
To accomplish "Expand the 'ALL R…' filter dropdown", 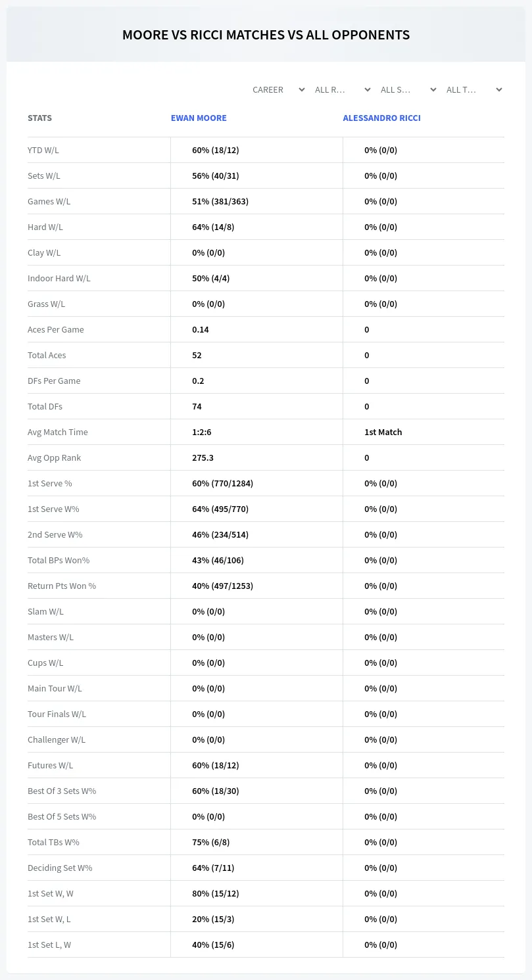I will point(342,89).
